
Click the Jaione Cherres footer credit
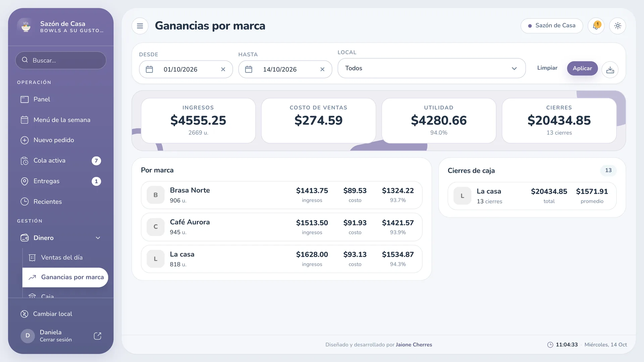click(414, 345)
